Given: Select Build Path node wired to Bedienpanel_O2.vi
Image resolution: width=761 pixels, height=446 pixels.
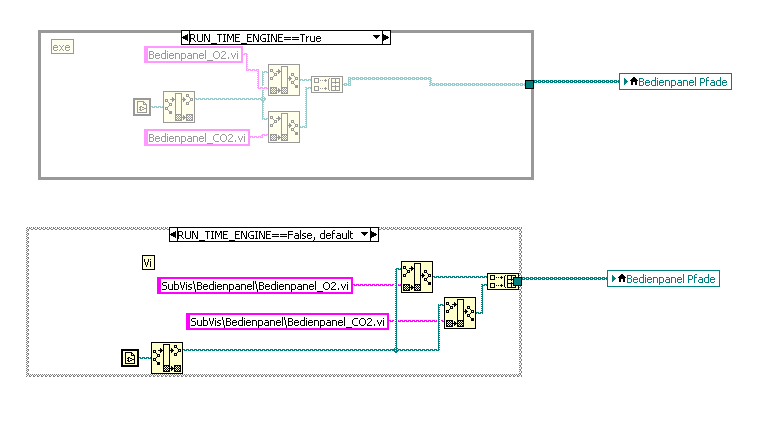Looking at the screenshot, I should [x=284, y=80].
